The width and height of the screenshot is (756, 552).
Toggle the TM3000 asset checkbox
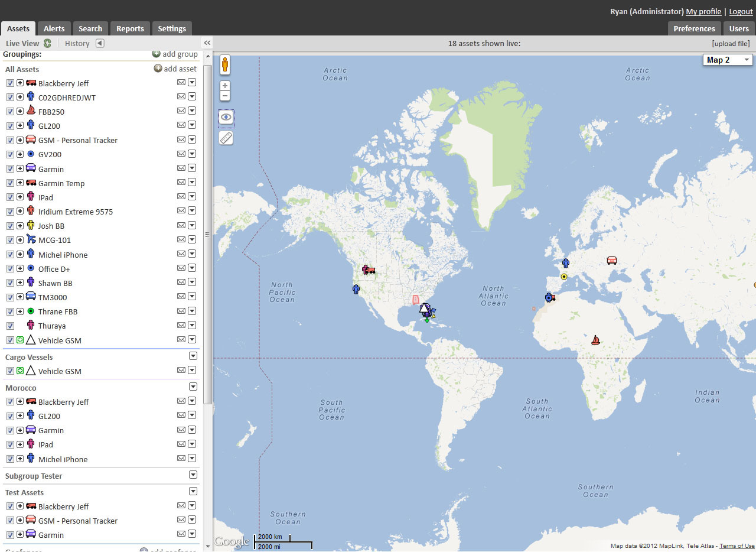point(10,297)
